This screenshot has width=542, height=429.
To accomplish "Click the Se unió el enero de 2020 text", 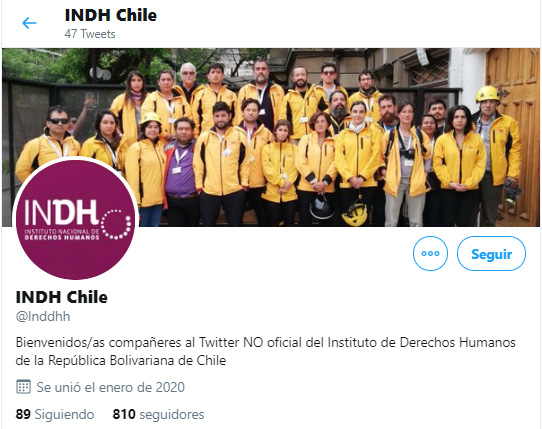I will click(x=111, y=387).
